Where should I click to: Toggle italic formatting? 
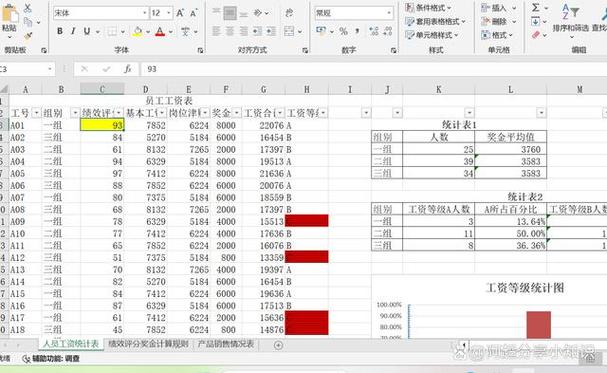[x=73, y=31]
